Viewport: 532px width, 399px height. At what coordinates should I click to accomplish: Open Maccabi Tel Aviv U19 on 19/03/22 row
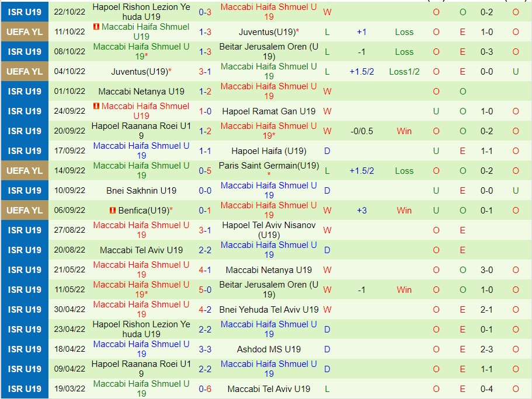coord(269,389)
